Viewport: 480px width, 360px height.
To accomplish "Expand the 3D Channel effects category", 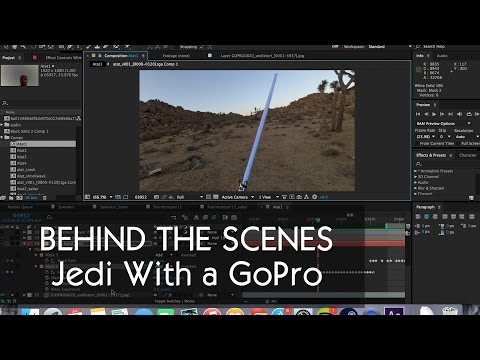I will (x=416, y=177).
